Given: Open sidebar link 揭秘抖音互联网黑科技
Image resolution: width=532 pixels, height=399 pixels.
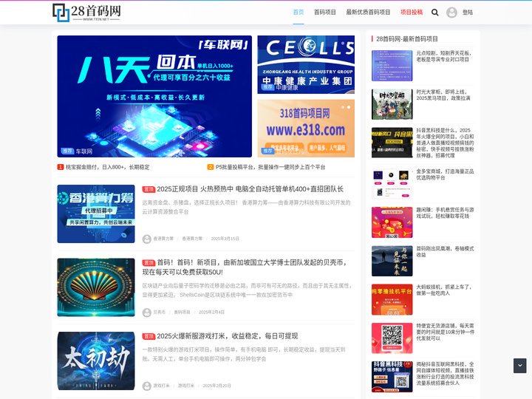Looking at the screenshot, I should coord(445,374).
